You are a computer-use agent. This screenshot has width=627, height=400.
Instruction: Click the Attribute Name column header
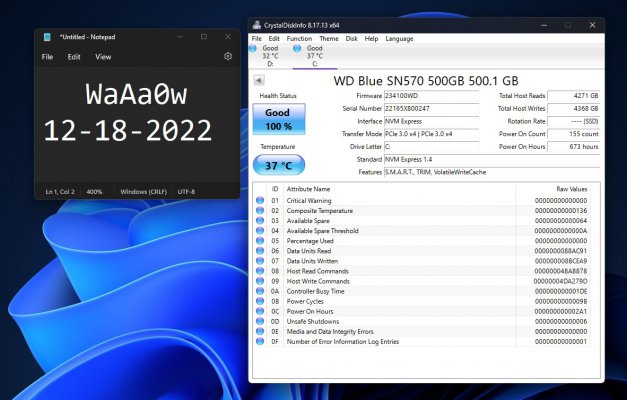point(308,189)
